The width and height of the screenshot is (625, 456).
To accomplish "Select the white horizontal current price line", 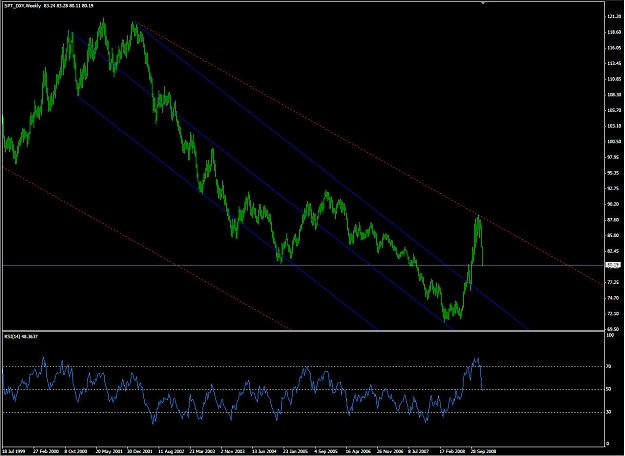I will point(303,265).
